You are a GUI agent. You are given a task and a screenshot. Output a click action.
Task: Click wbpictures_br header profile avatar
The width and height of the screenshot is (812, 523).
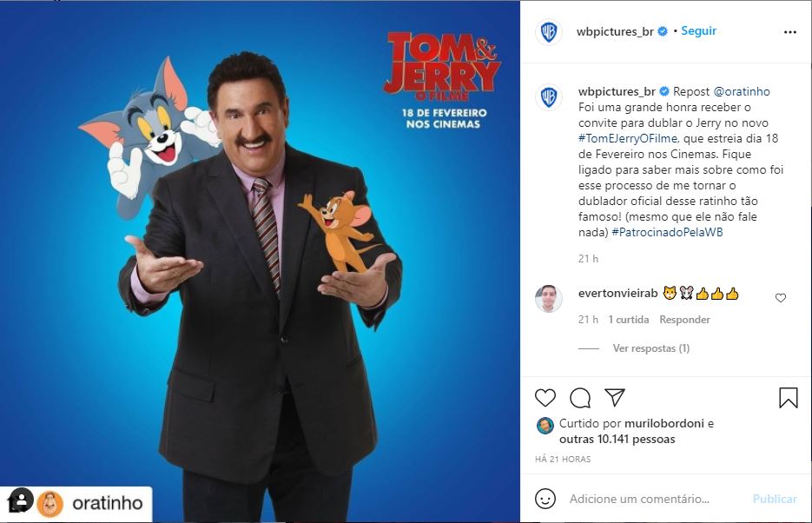tap(548, 32)
